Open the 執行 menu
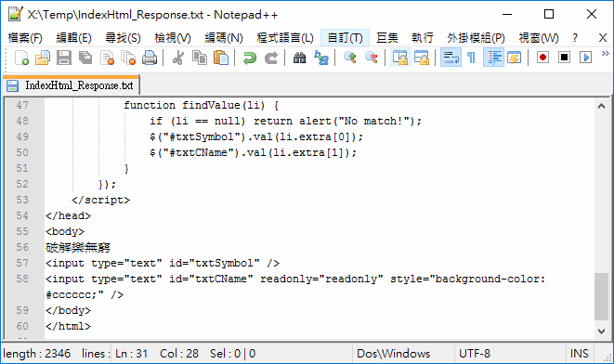 pyautogui.click(x=423, y=38)
